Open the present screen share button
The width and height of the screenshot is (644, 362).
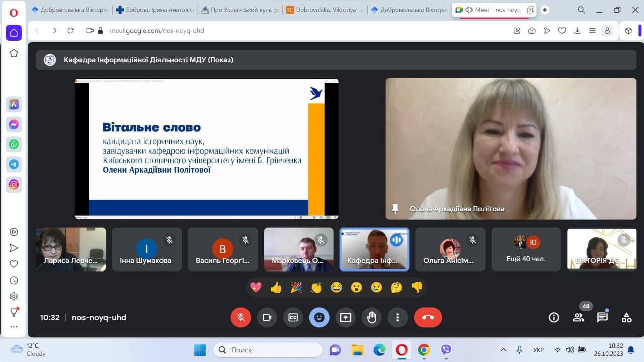[345, 317]
